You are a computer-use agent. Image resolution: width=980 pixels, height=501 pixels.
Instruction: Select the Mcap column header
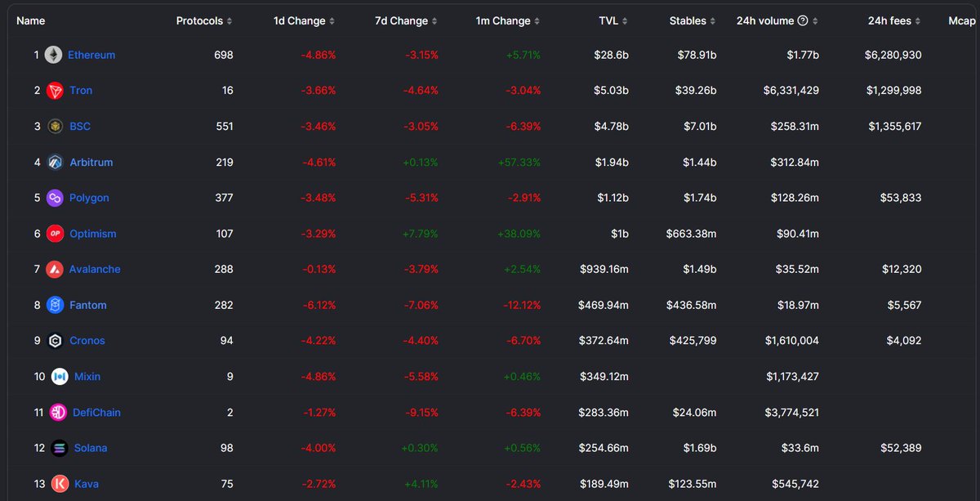tap(961, 20)
